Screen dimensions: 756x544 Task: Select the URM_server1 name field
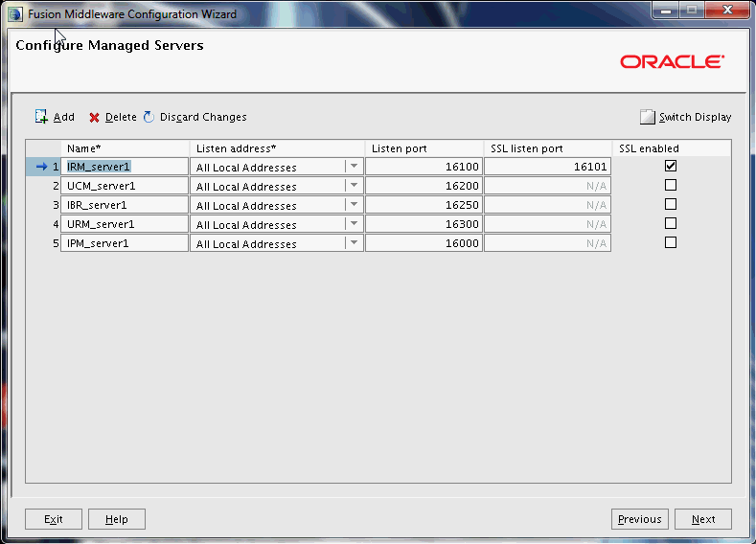tap(125, 224)
